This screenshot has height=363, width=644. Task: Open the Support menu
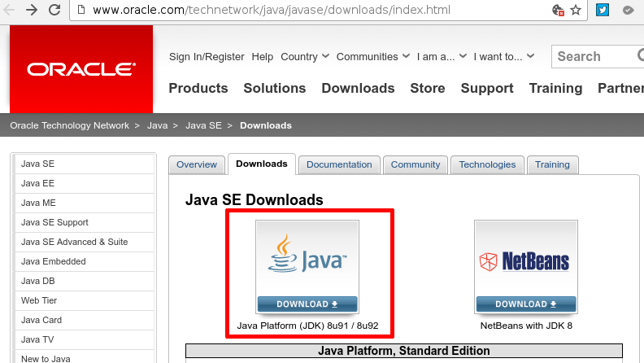pyautogui.click(x=487, y=88)
